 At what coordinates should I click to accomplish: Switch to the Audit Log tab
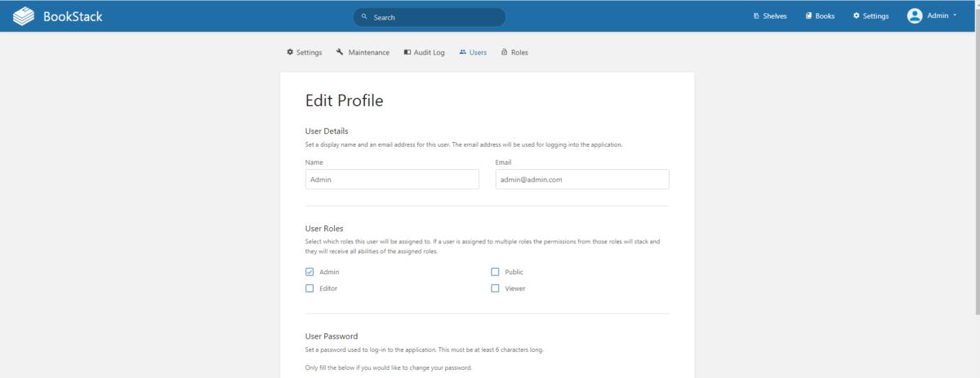tap(425, 52)
